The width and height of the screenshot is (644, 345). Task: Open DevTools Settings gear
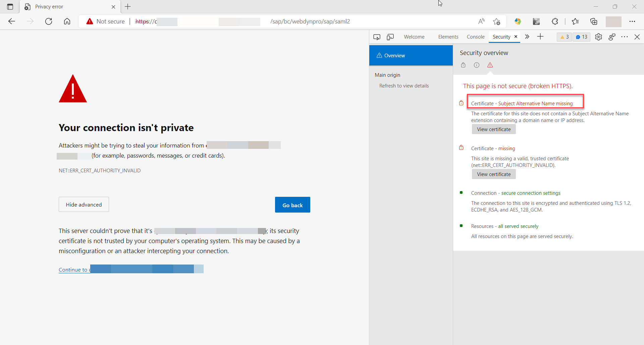tap(598, 37)
